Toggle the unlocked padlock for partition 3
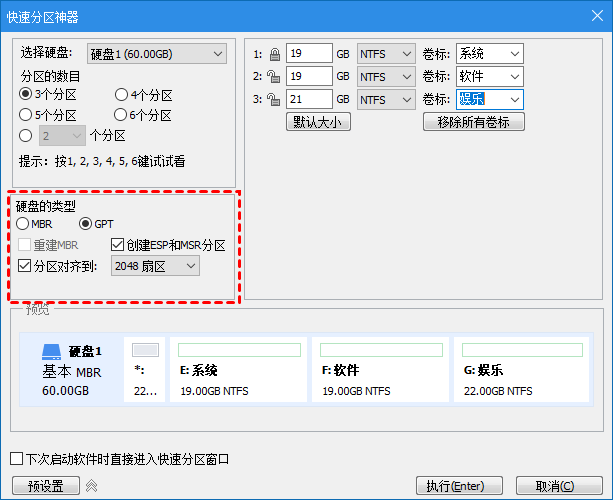 click(x=273, y=100)
